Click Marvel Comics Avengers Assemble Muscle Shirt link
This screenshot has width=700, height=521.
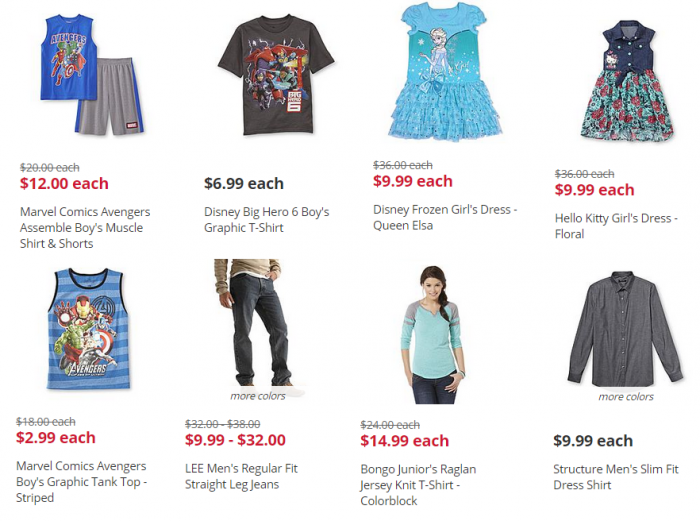tap(85, 228)
